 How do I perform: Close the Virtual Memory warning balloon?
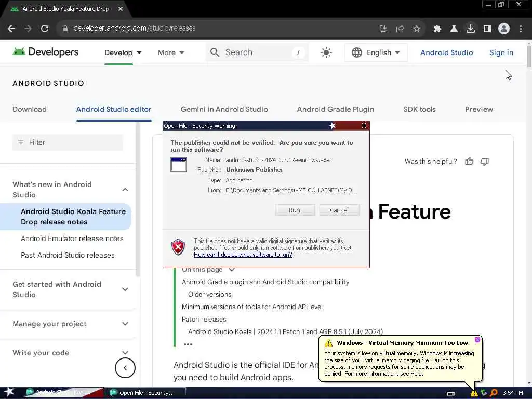tap(477, 340)
